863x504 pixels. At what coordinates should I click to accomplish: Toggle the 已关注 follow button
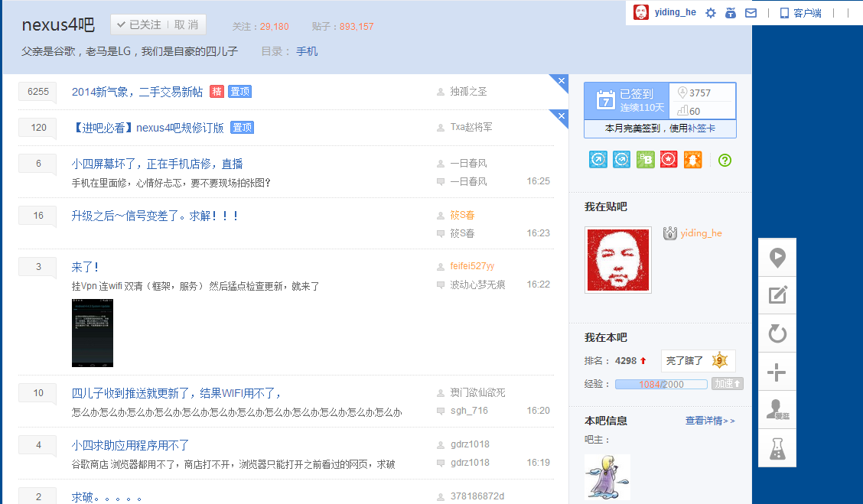[x=138, y=24]
